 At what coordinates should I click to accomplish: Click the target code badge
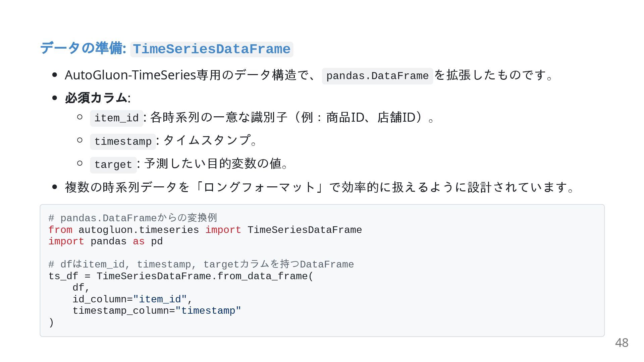tap(113, 165)
